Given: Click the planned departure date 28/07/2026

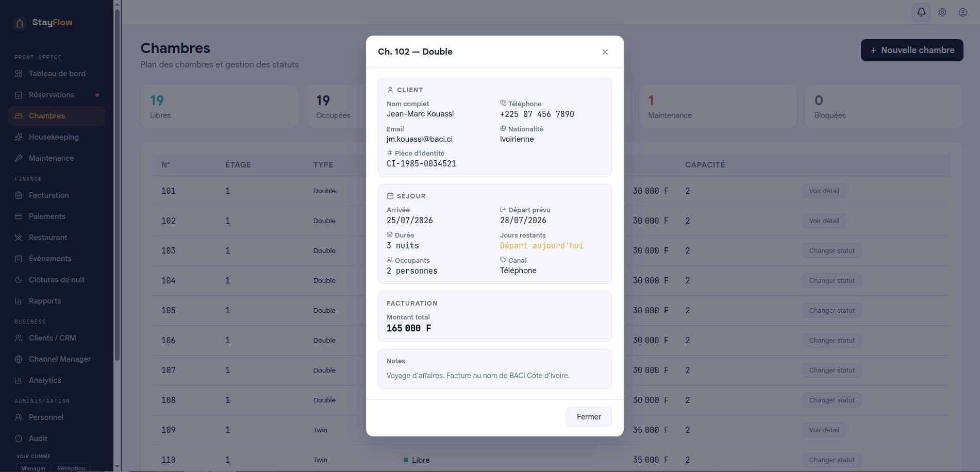Looking at the screenshot, I should pos(523,221).
